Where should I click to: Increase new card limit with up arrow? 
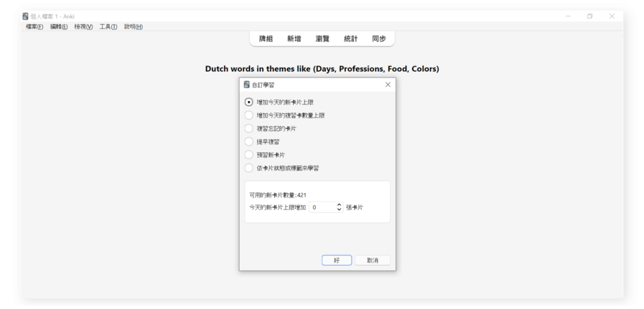[340, 205]
